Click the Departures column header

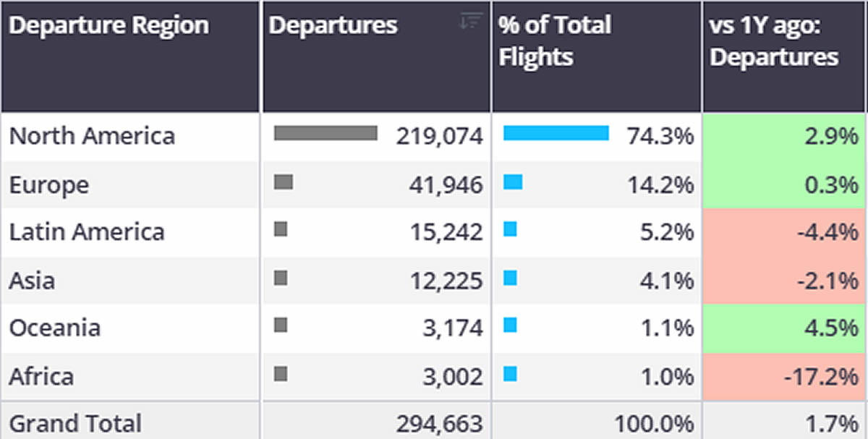pyautogui.click(x=333, y=26)
